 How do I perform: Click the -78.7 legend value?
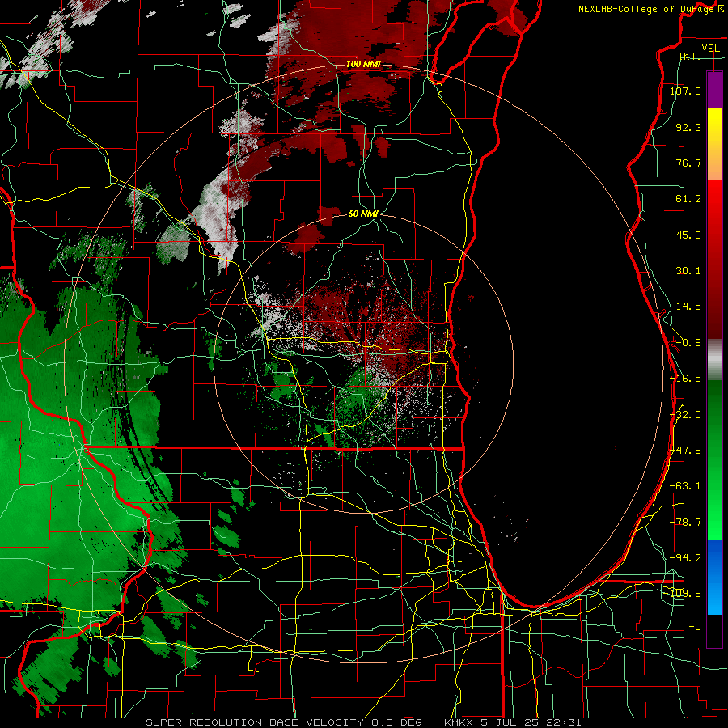[685, 523]
